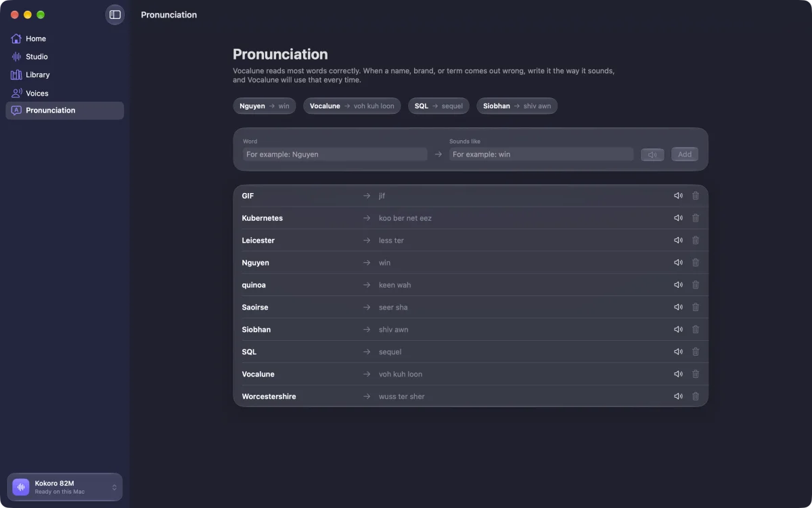812x508 pixels.
Task: Click the SQL → sequel suggestion chip
Action: (x=438, y=106)
